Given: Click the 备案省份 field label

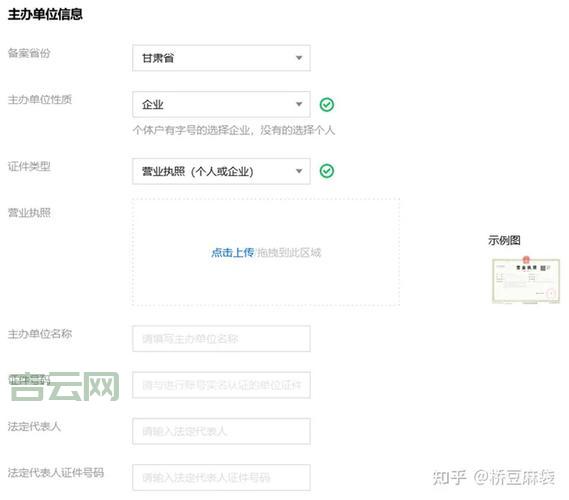Looking at the screenshot, I should coord(29,53).
